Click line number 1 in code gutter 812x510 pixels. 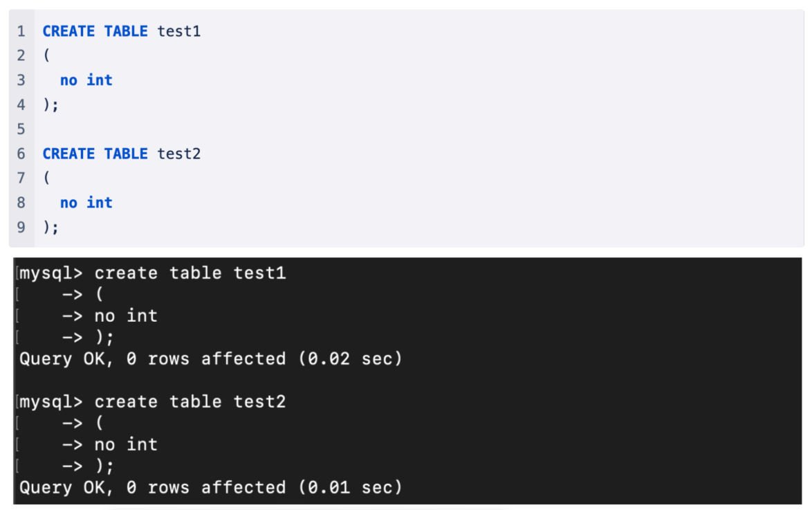(21, 31)
